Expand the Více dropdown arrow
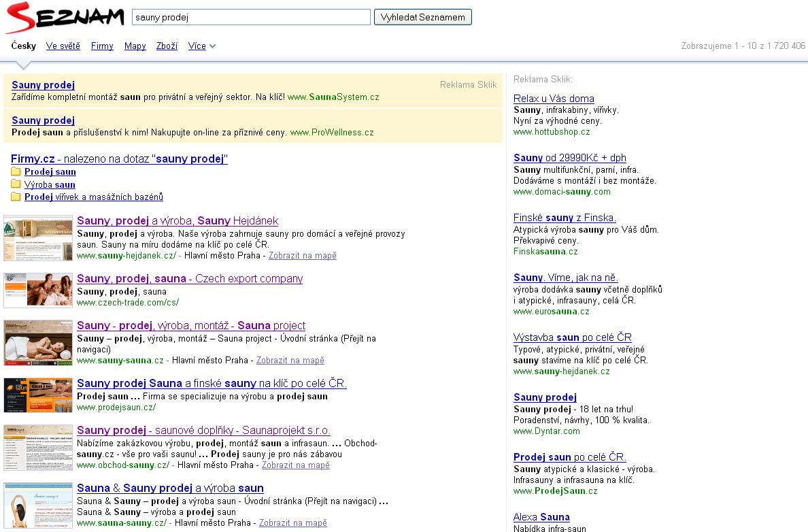 (212, 46)
